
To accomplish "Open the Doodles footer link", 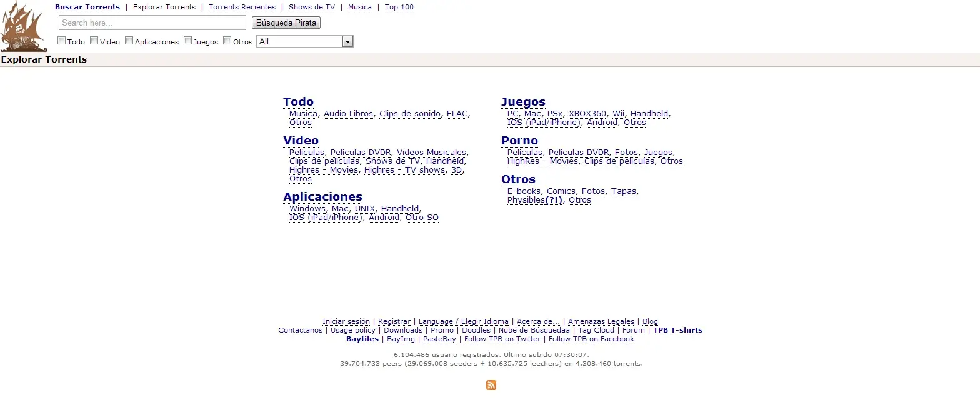I will (x=476, y=330).
